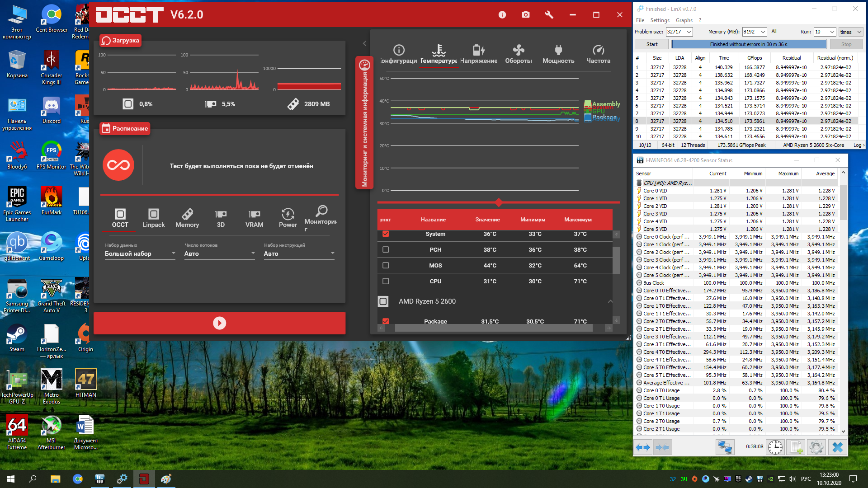Open OCCT info (i) icon in title bar
The height and width of the screenshot is (488, 868).
click(x=502, y=15)
